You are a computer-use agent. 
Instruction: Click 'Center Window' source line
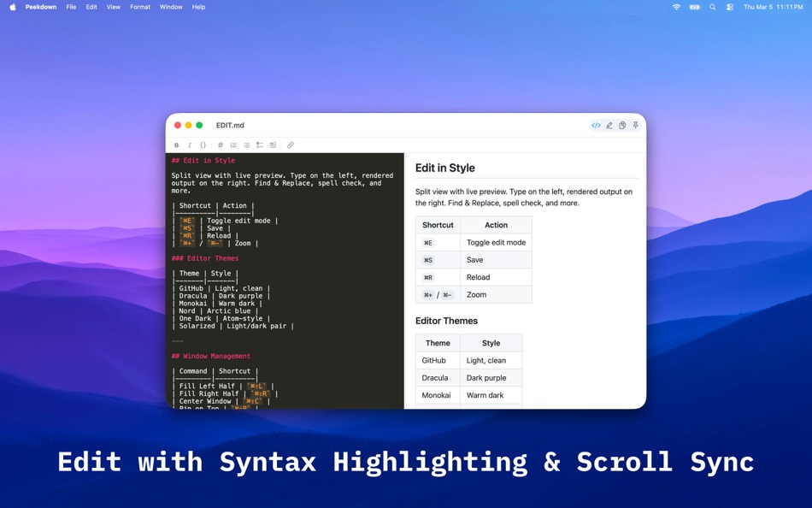point(221,401)
